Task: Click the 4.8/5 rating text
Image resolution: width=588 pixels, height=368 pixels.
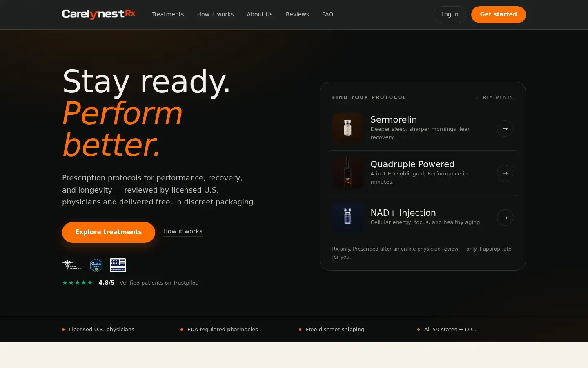Action: click(106, 283)
